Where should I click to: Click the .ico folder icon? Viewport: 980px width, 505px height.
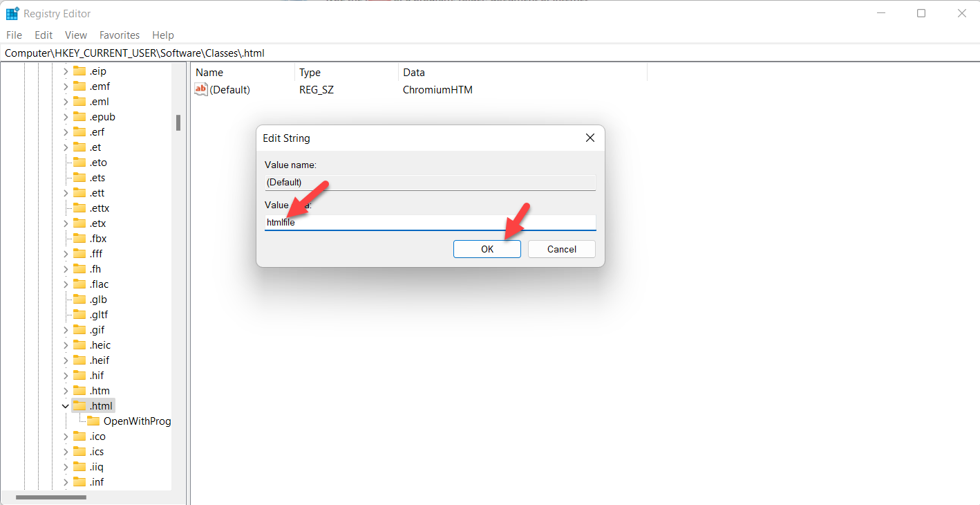(79, 437)
